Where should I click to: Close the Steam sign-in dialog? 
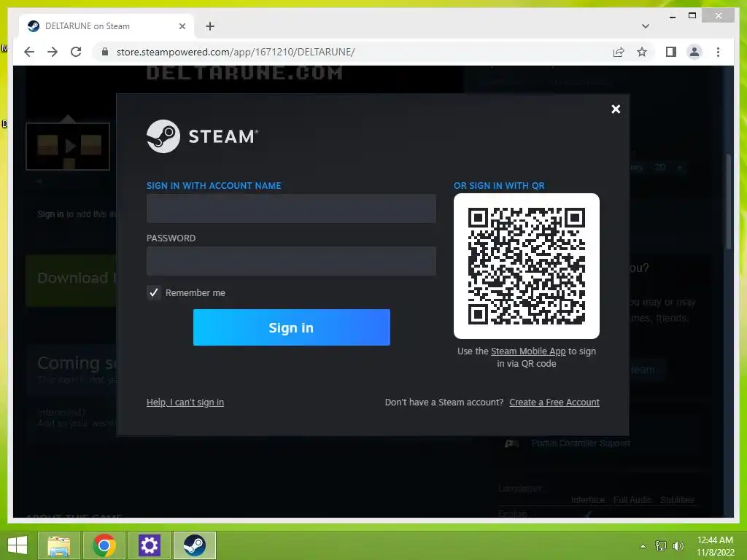(616, 109)
